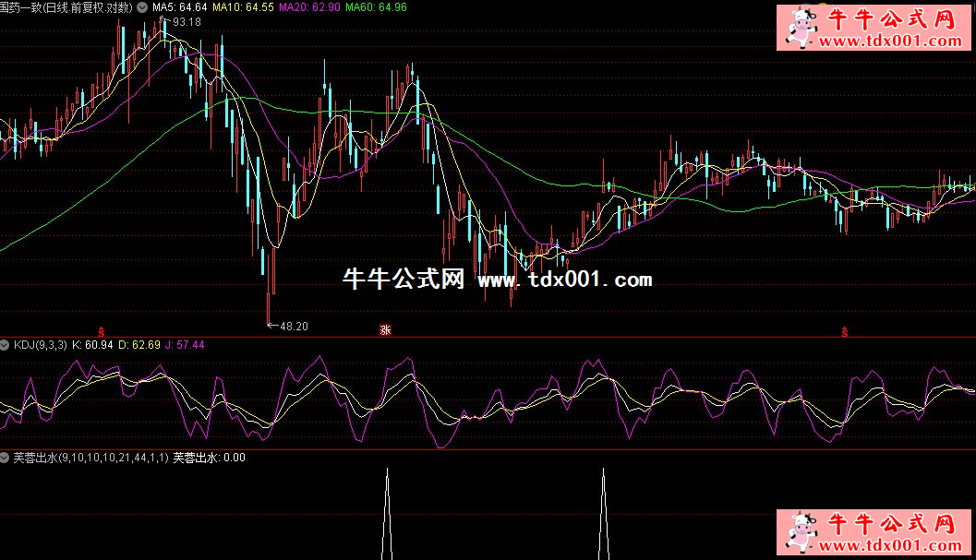Click the left red S signal marker
This screenshot has height=560, width=976.
pos(100,329)
